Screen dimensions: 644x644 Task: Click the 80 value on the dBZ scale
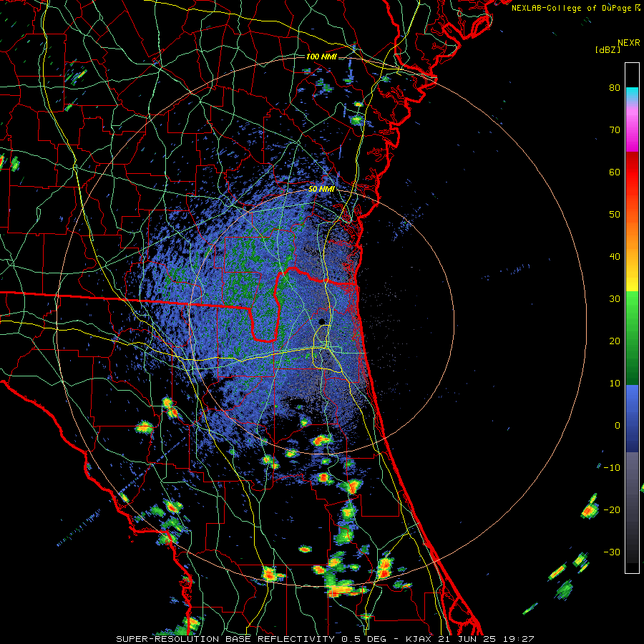615,87
